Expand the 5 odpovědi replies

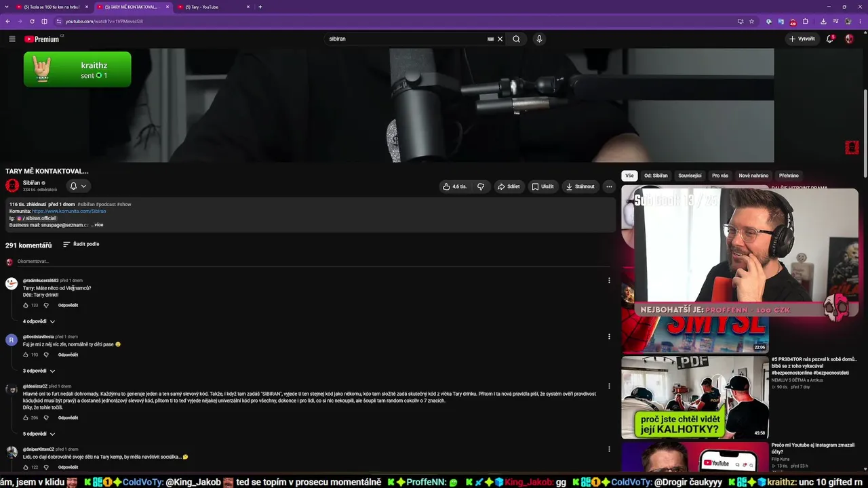click(39, 434)
